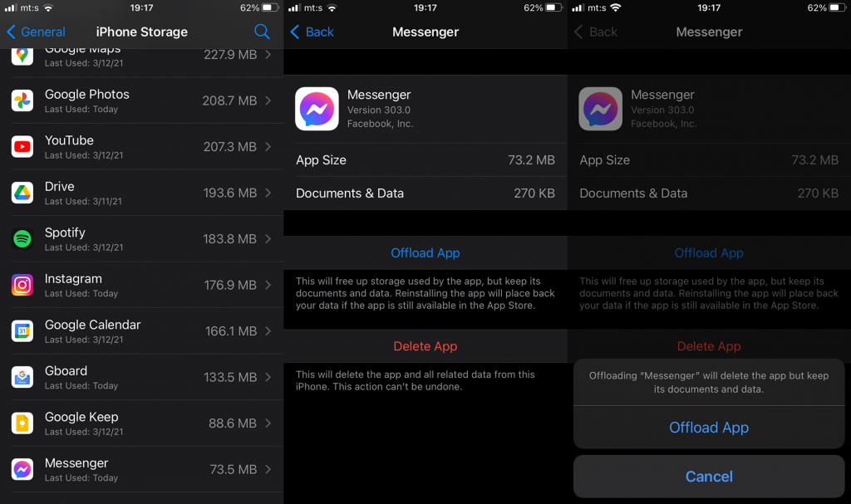Screen dimensions: 851x504
Task: Open the Google Photos app icon
Action: point(22,101)
